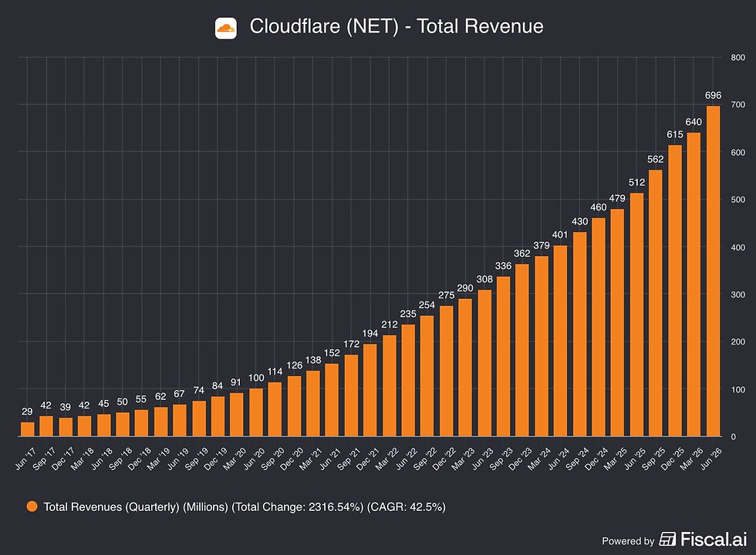Open the Fiscal.ai brand name link
The image size is (756, 555).
click(x=714, y=540)
